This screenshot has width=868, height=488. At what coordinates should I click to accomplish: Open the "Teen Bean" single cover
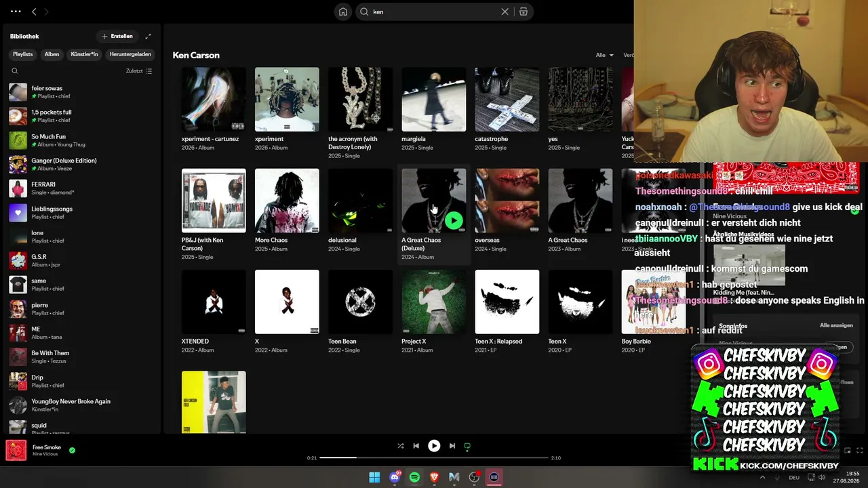pos(360,302)
